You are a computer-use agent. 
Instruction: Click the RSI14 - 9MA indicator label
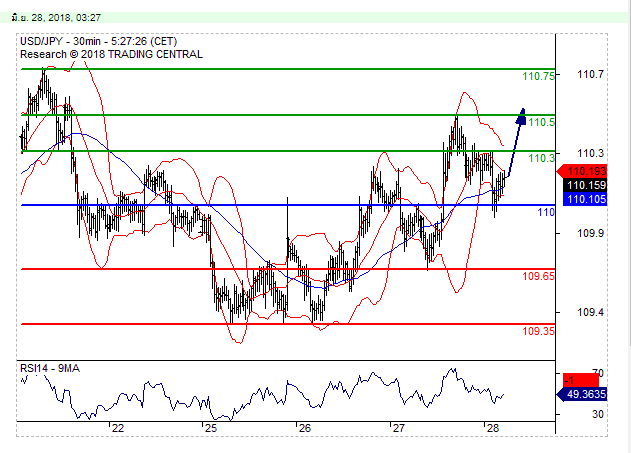tap(50, 368)
